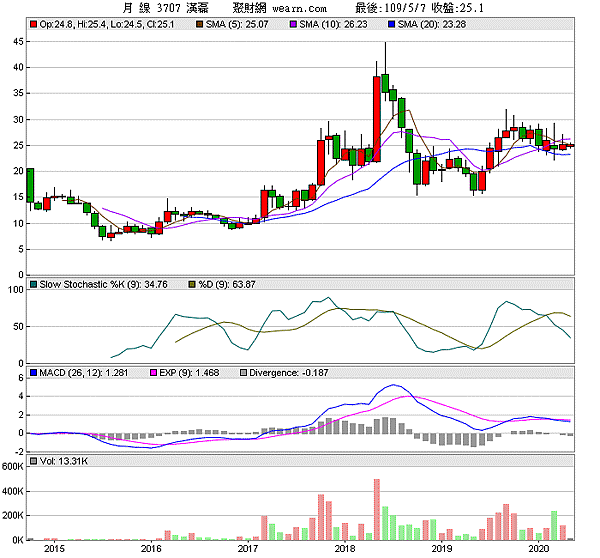Click the tallest red candlestick body in 2018

pyautogui.click(x=377, y=119)
